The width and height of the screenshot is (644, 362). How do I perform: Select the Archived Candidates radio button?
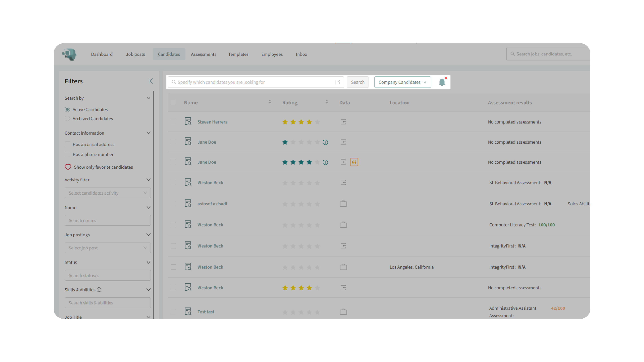67,119
